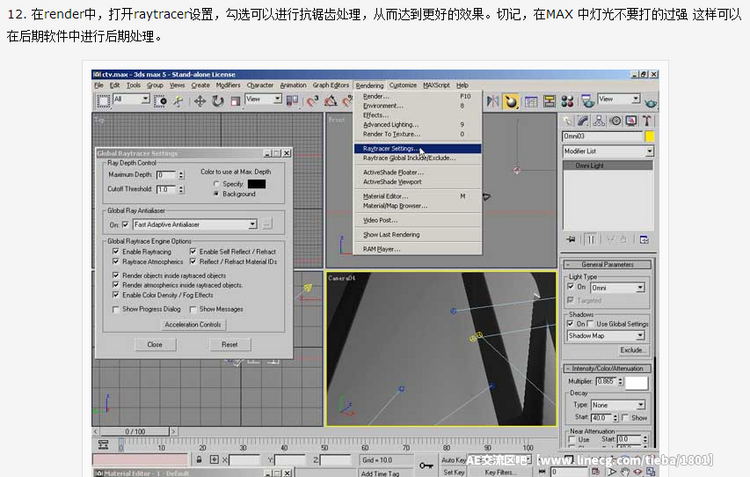Click the Select and Rotate tool
750x477 pixels.
218,101
